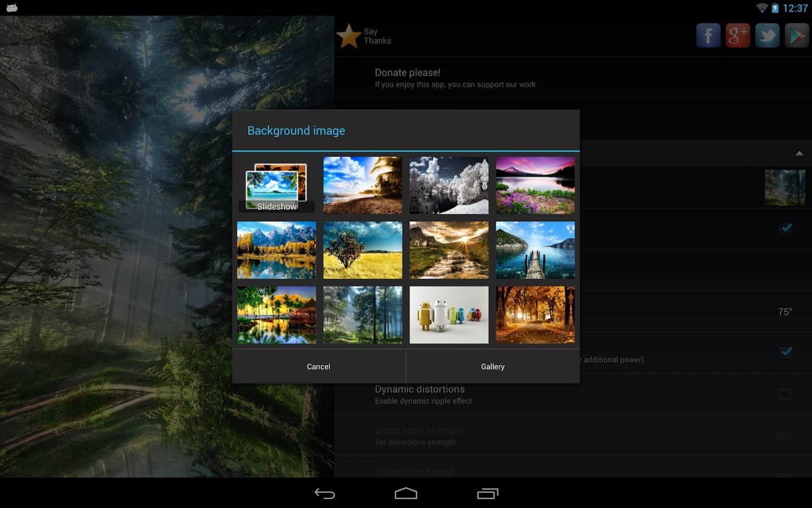The width and height of the screenshot is (812, 508).
Task: Choose the Android robots wallpaper thumbnail
Action: 449,314
